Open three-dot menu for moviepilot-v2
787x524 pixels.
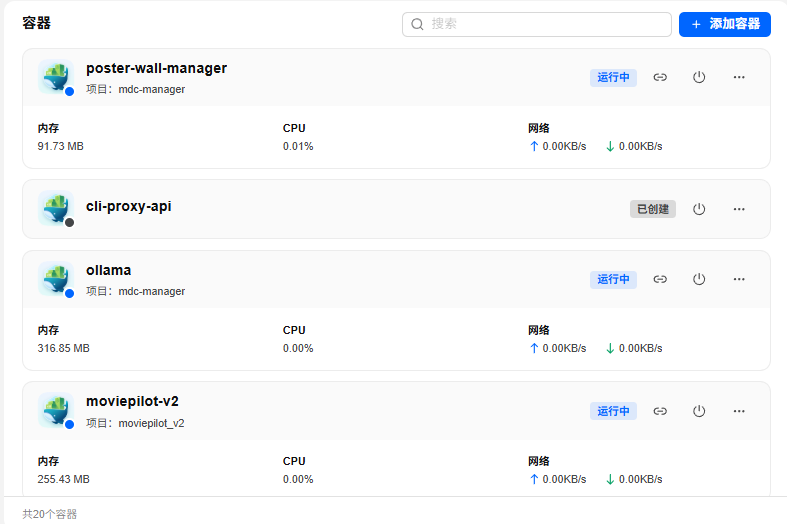point(739,411)
